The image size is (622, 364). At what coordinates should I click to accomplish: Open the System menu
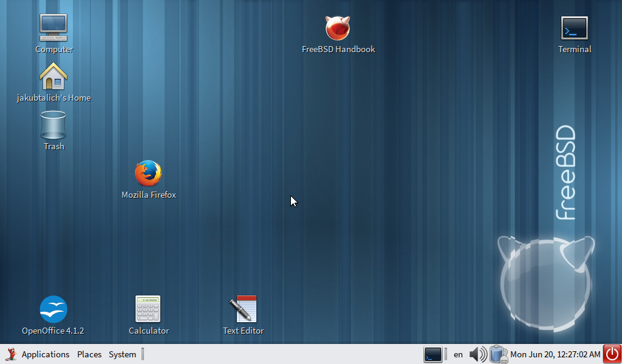[122, 354]
